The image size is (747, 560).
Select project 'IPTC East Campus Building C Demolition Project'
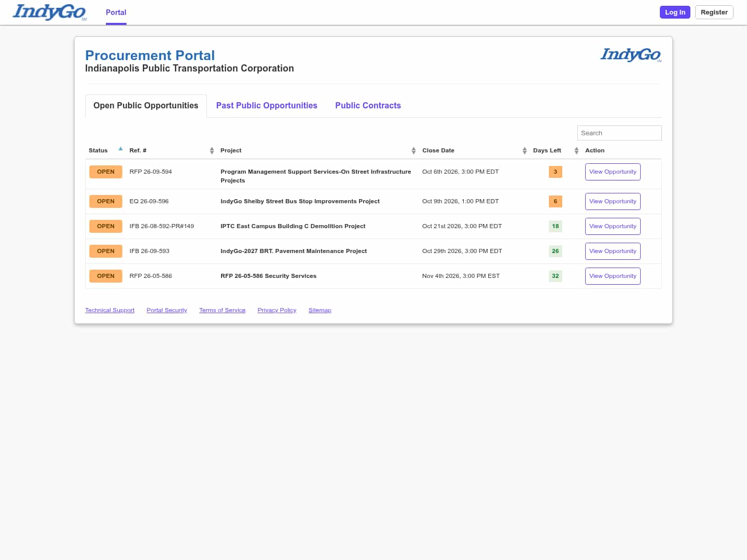coord(293,226)
